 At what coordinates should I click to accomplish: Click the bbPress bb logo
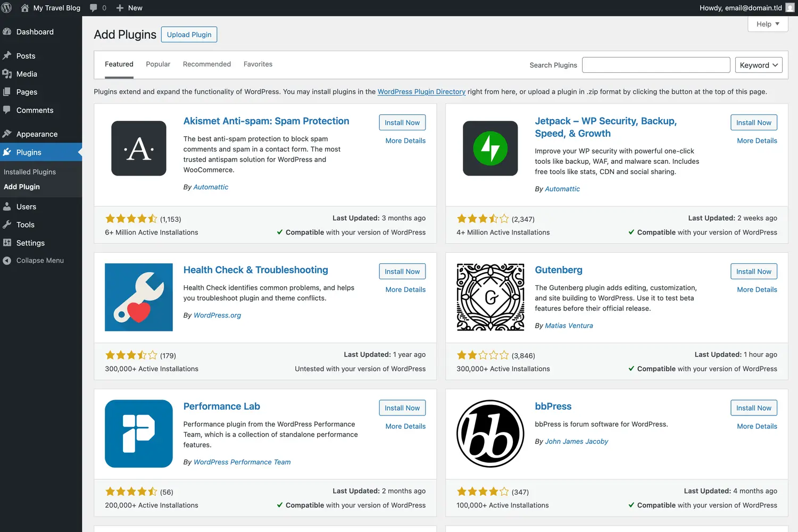(491, 434)
